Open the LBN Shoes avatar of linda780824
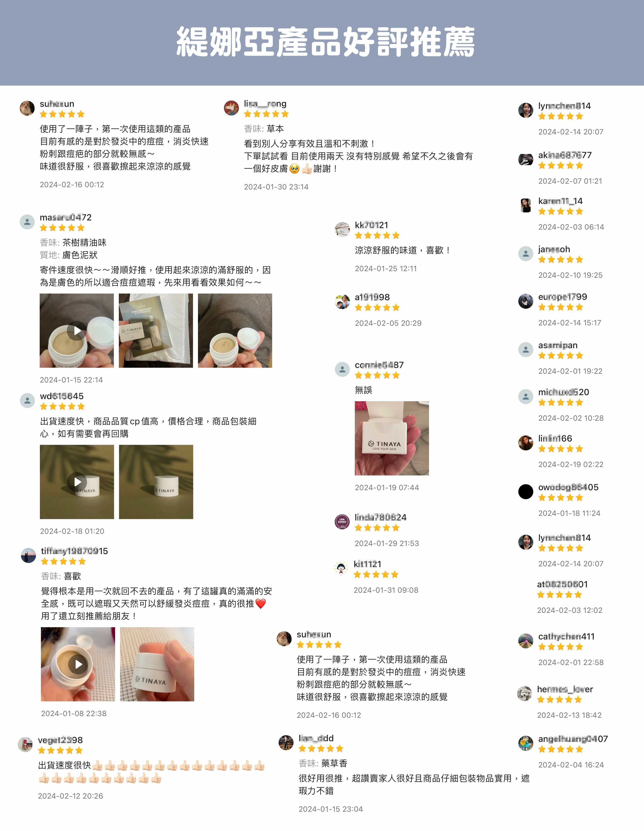The height and width of the screenshot is (831, 644). click(x=342, y=521)
